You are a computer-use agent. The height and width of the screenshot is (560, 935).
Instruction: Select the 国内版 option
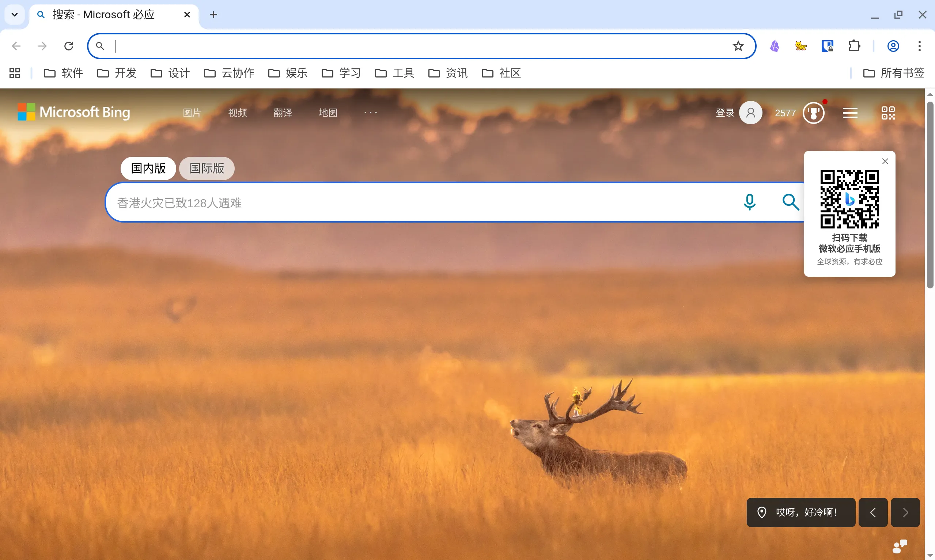tap(148, 168)
